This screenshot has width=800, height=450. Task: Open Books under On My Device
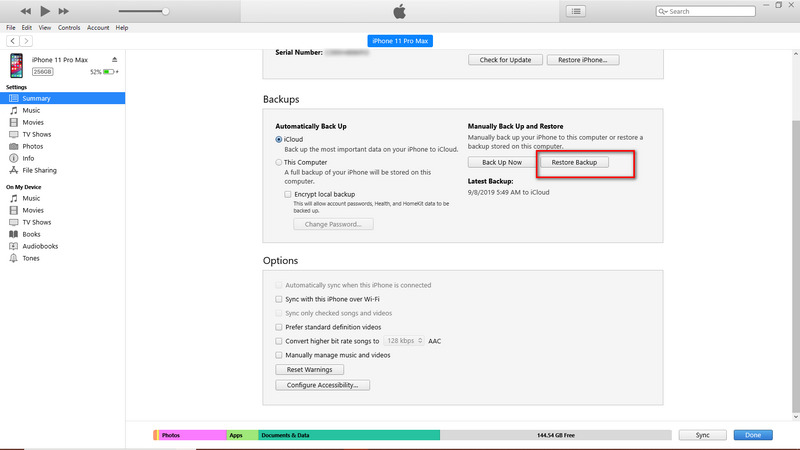(31, 234)
